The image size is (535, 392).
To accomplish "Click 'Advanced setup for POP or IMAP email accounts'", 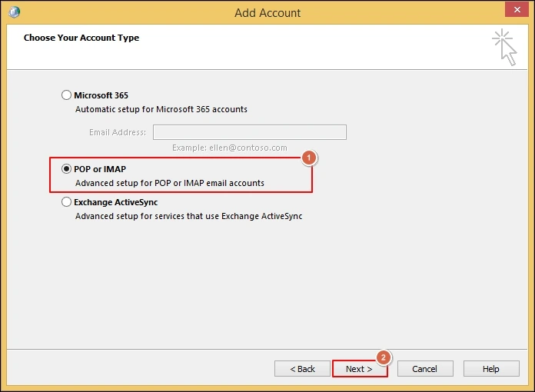I will 170,183.
